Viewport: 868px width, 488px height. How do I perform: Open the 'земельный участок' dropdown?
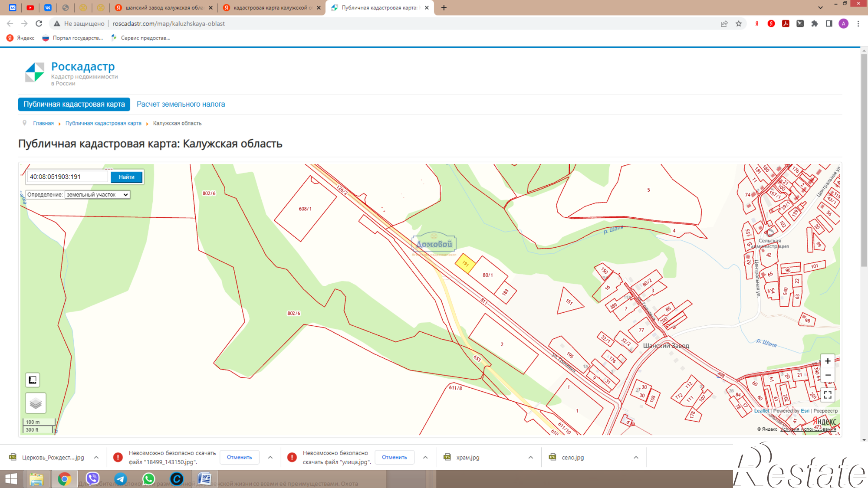pyautogui.click(x=97, y=195)
